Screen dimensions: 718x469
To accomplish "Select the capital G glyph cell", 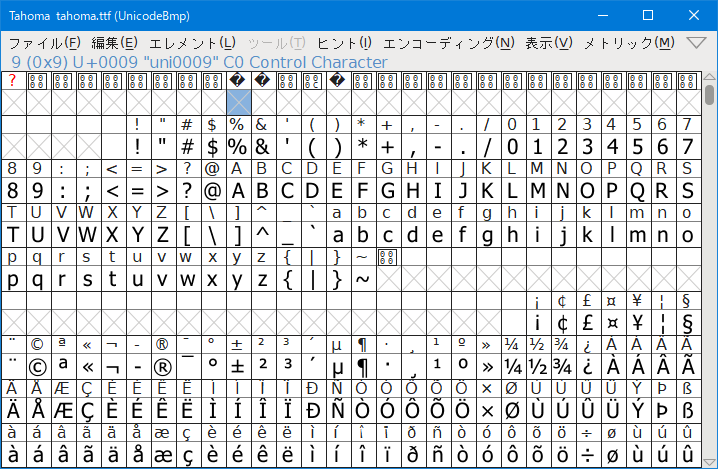I will tap(387, 191).
